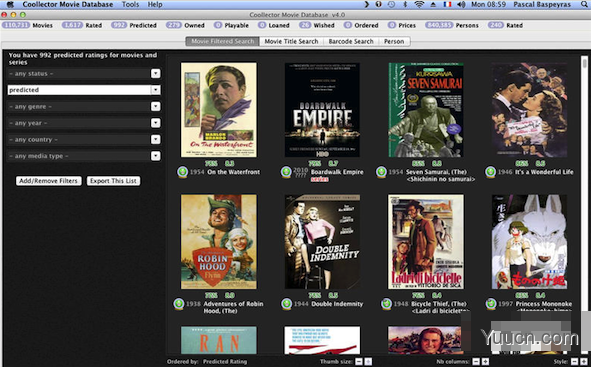Click the Style minus button
The image size is (591, 367).
(x=574, y=361)
